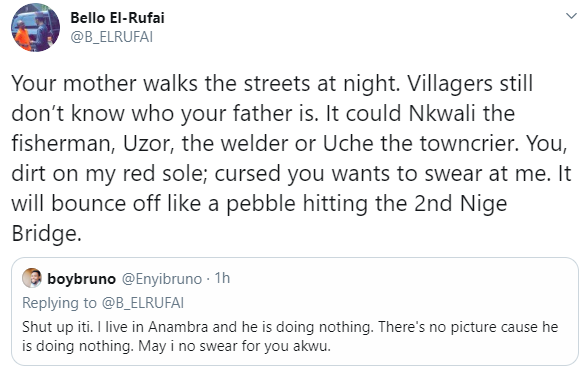The width and height of the screenshot is (585, 369).
Task: Open the @Enyibruno handle
Action: click(162, 279)
